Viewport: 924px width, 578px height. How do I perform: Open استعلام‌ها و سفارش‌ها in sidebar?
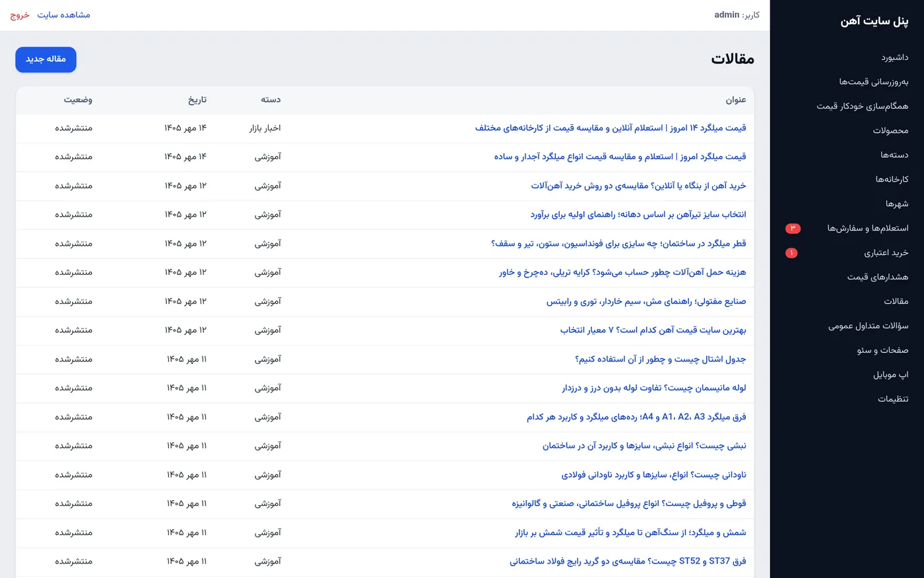tap(868, 229)
